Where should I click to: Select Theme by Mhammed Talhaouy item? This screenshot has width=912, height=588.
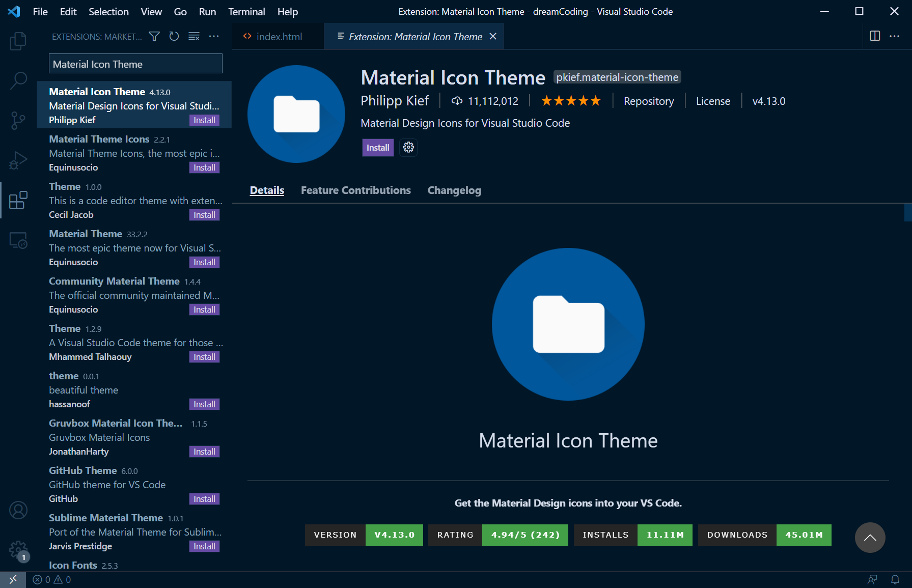click(134, 341)
